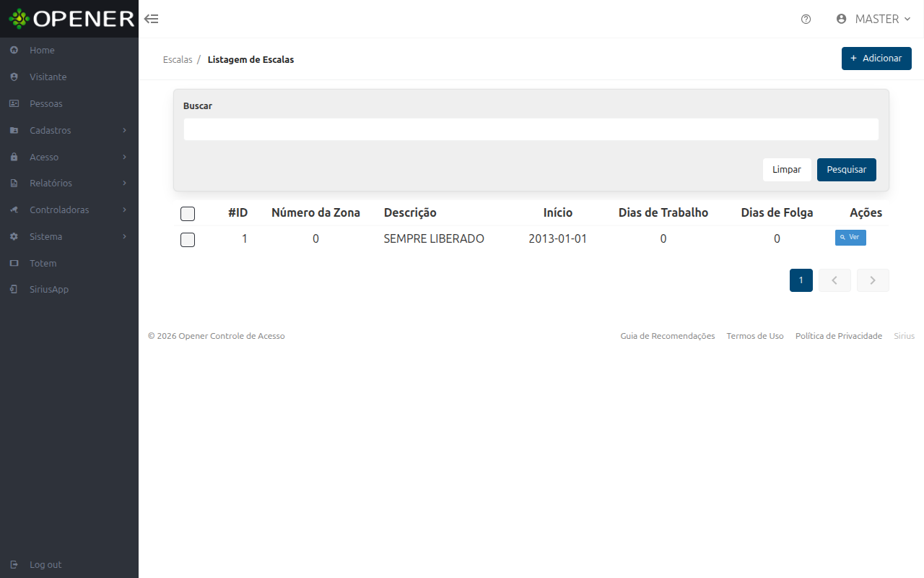Click the MASTER user avatar icon
Image resolution: width=924 pixels, height=578 pixels.
coord(841,19)
